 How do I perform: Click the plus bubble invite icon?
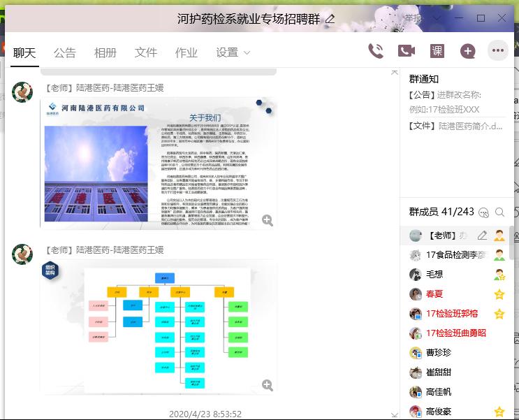467,51
